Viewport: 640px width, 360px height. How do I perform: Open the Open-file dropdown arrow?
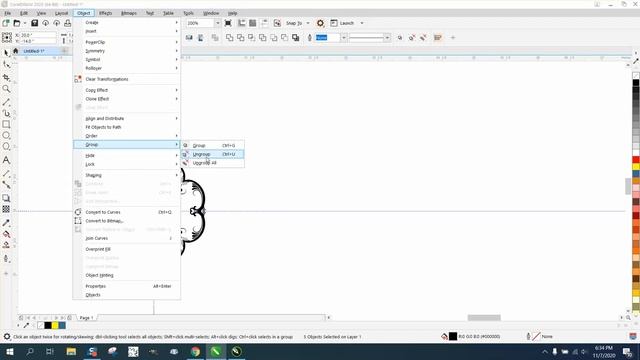click(25, 23)
